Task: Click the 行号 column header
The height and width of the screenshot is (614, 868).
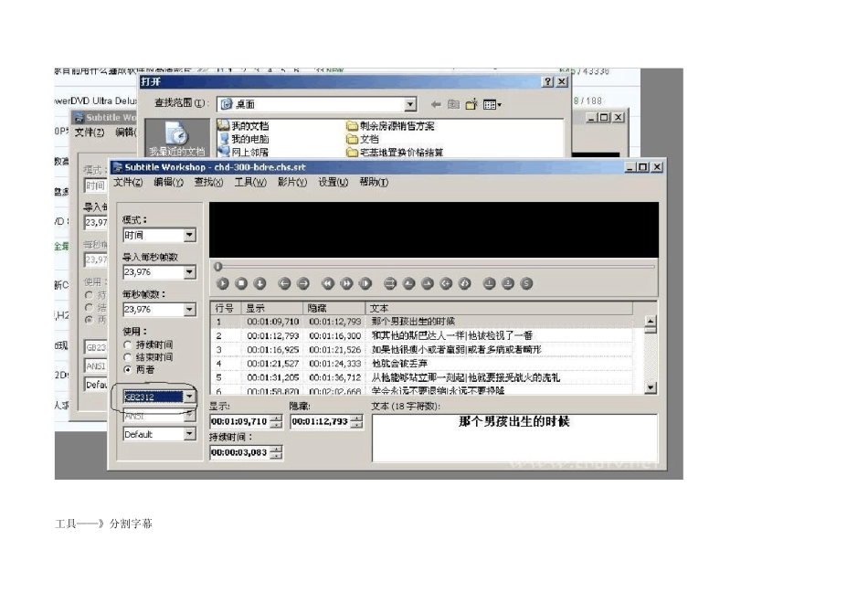Action: point(227,309)
